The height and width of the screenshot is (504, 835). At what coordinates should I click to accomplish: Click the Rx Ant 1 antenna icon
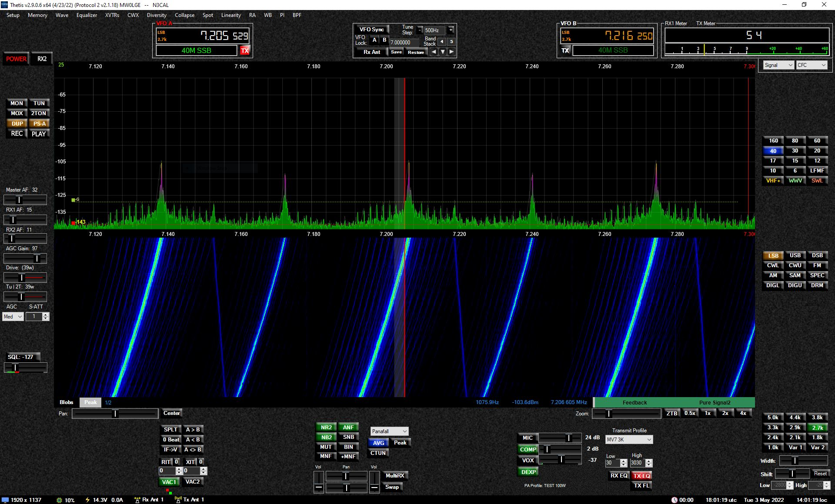[x=137, y=500]
